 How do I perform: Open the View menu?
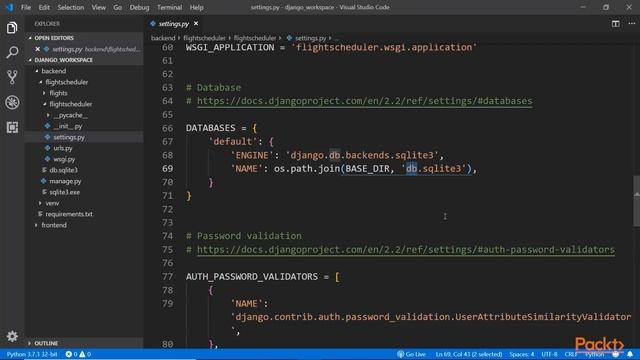click(98, 7)
